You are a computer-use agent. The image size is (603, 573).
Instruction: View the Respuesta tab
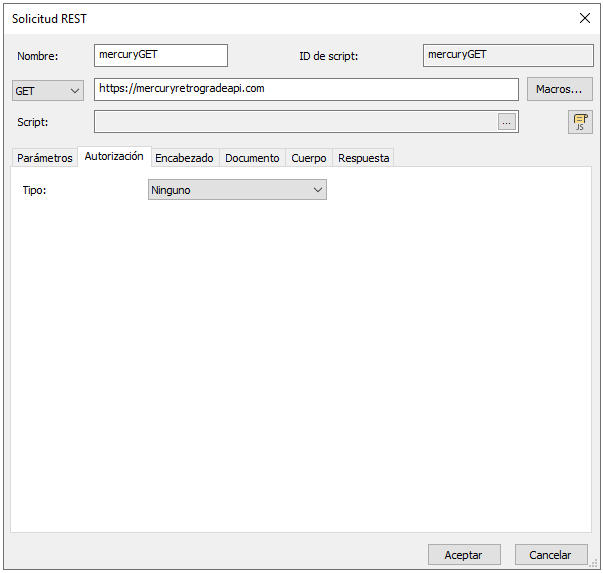tap(363, 158)
